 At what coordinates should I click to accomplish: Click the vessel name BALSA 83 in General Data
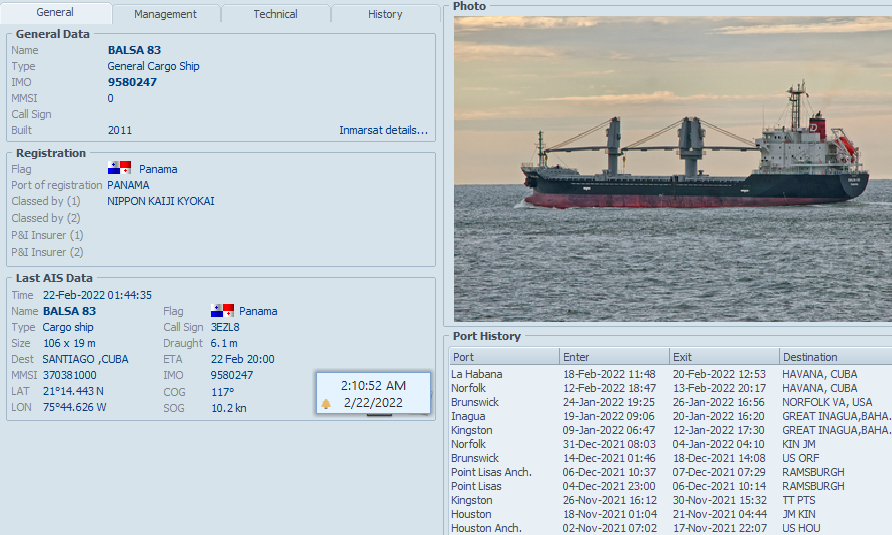pos(134,50)
